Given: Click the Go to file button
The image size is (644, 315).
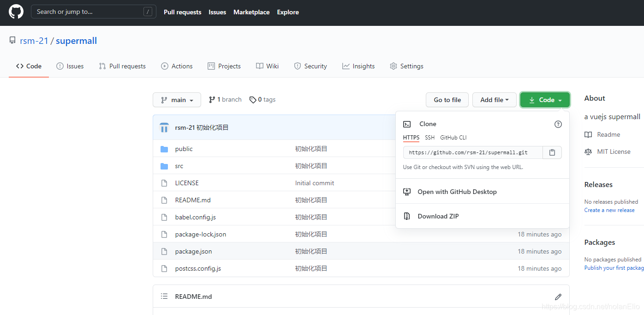Looking at the screenshot, I should tap(447, 100).
